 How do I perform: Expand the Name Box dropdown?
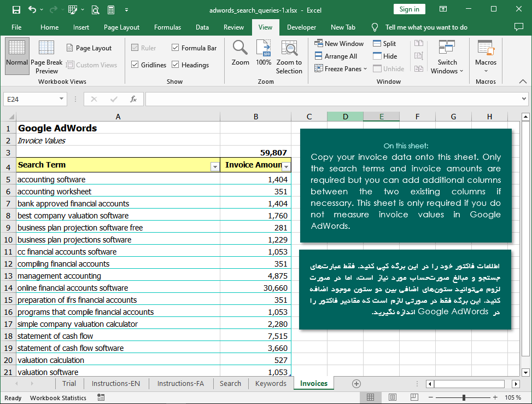pos(61,99)
